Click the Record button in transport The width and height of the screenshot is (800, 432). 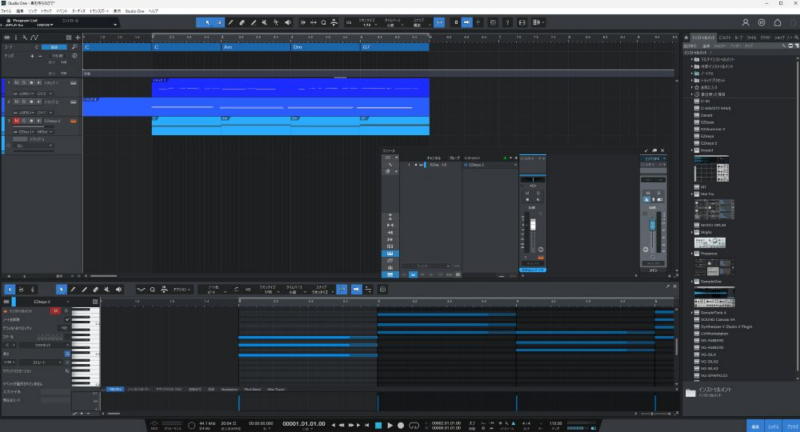click(x=403, y=425)
